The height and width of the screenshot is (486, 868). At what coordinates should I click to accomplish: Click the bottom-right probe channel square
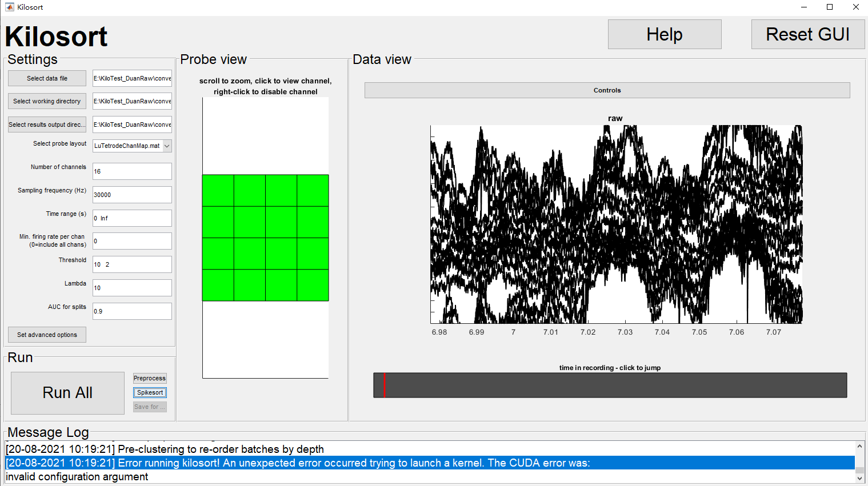313,286
